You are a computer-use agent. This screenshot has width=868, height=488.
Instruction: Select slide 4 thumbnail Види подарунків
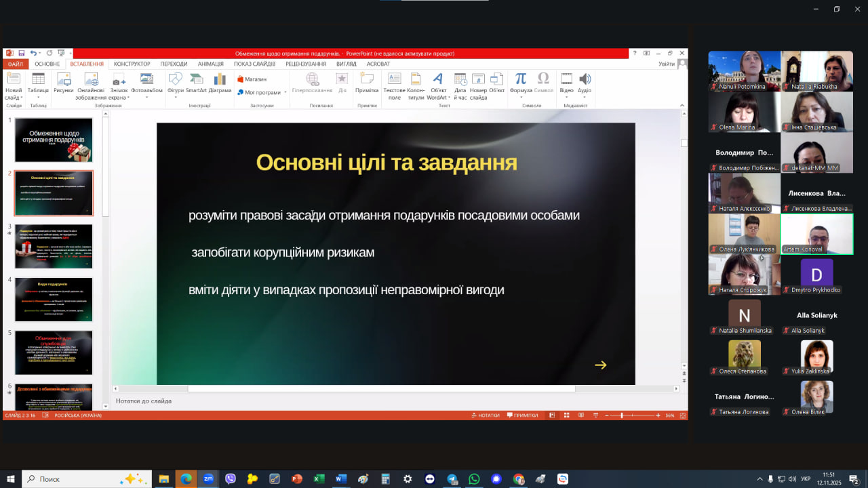[54, 299]
